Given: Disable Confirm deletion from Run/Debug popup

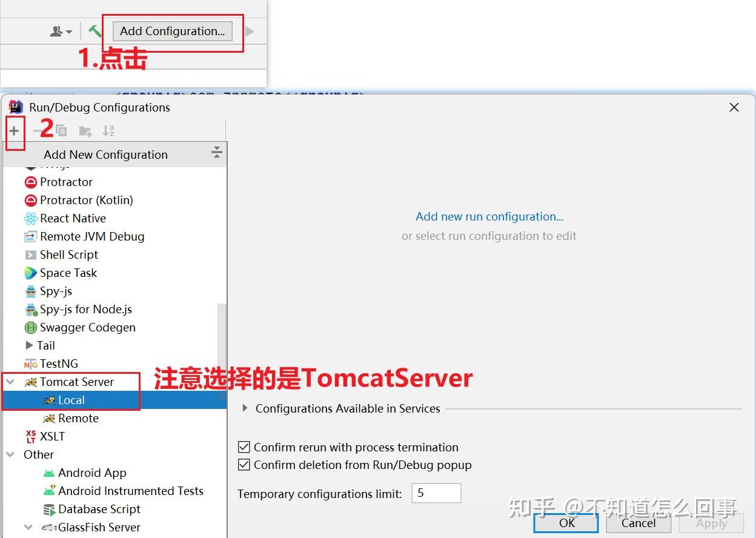Looking at the screenshot, I should [244, 463].
